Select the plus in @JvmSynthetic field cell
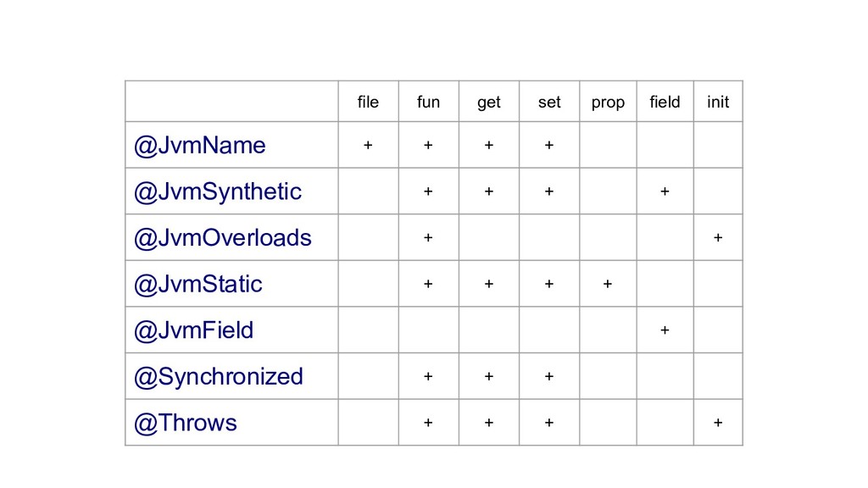868x488 pixels. (665, 191)
